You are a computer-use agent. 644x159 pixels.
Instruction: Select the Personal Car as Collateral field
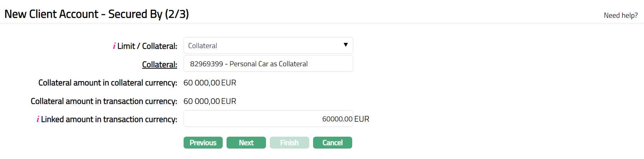tap(268, 64)
